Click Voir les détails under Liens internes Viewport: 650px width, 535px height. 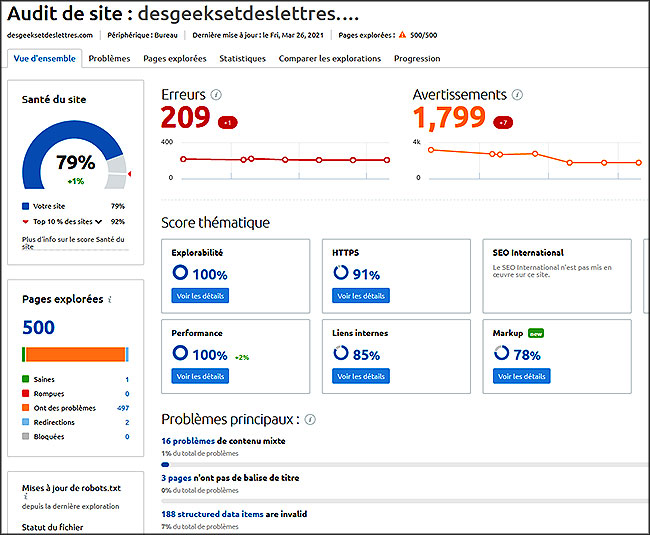pyautogui.click(x=361, y=376)
